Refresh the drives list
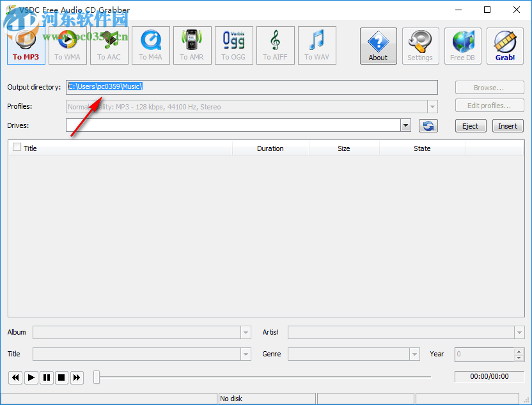 [428, 125]
